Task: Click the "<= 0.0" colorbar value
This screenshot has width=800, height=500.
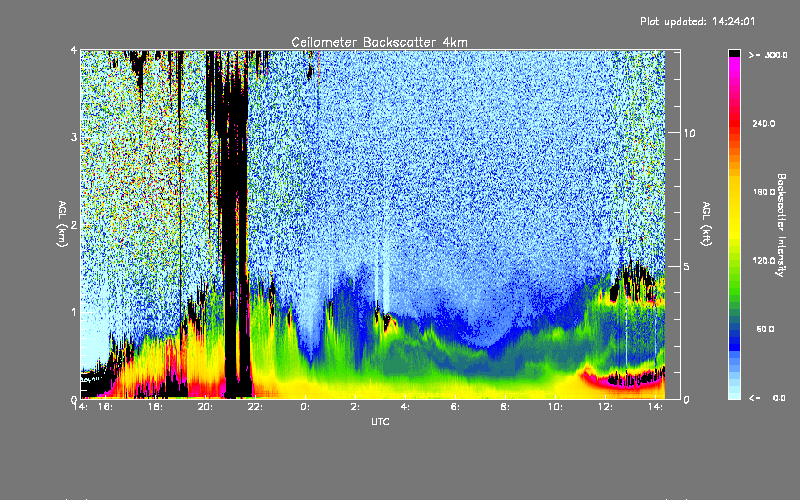Action: point(768,397)
